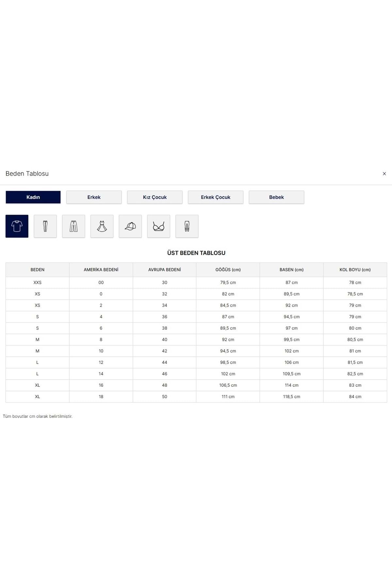
Task: Click the European size 40 cell
Action: 165,340
